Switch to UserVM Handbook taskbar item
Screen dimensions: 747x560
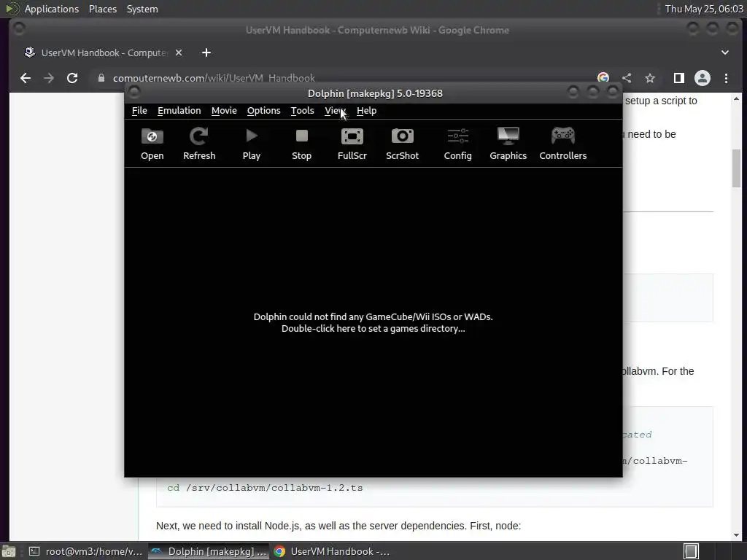(332, 551)
